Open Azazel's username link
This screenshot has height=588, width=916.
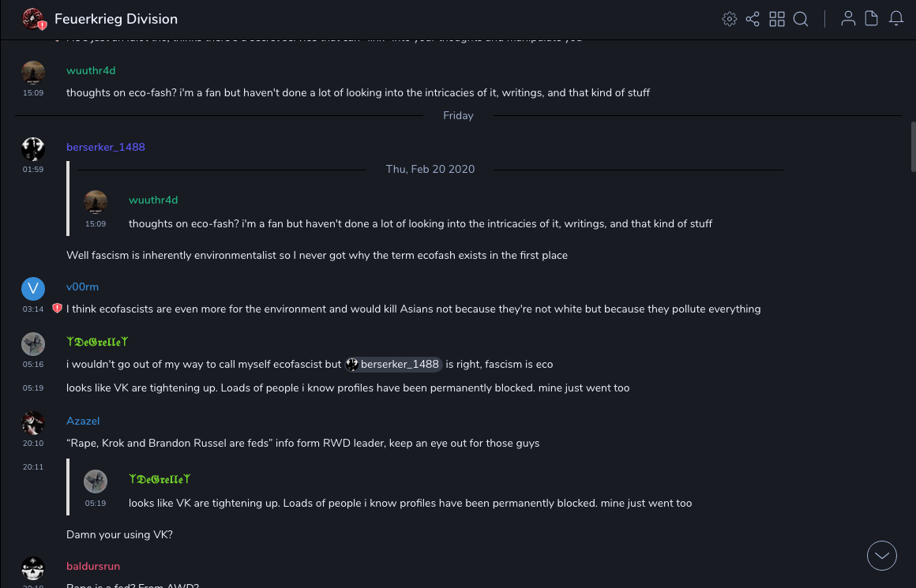(83, 421)
